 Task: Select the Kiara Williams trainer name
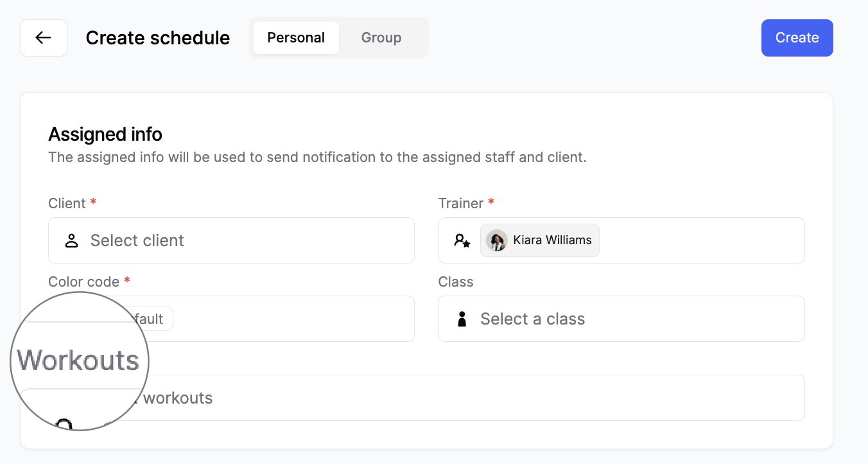click(x=552, y=240)
